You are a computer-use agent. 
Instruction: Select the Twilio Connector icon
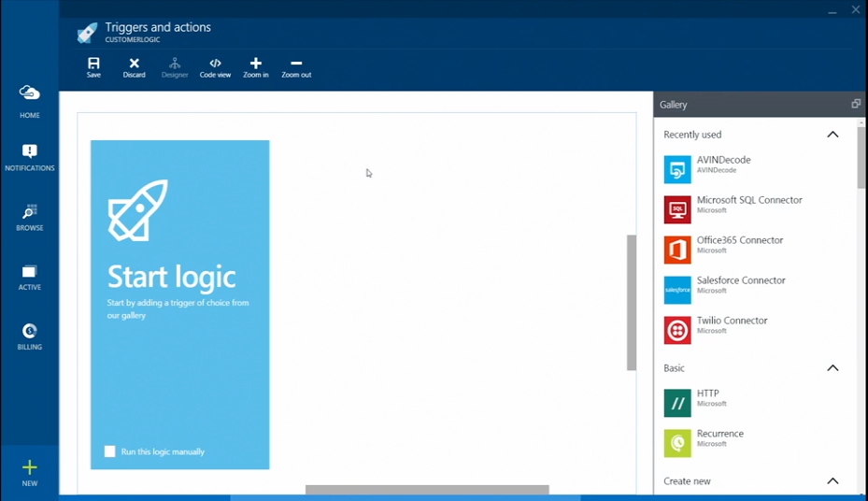[677, 330]
